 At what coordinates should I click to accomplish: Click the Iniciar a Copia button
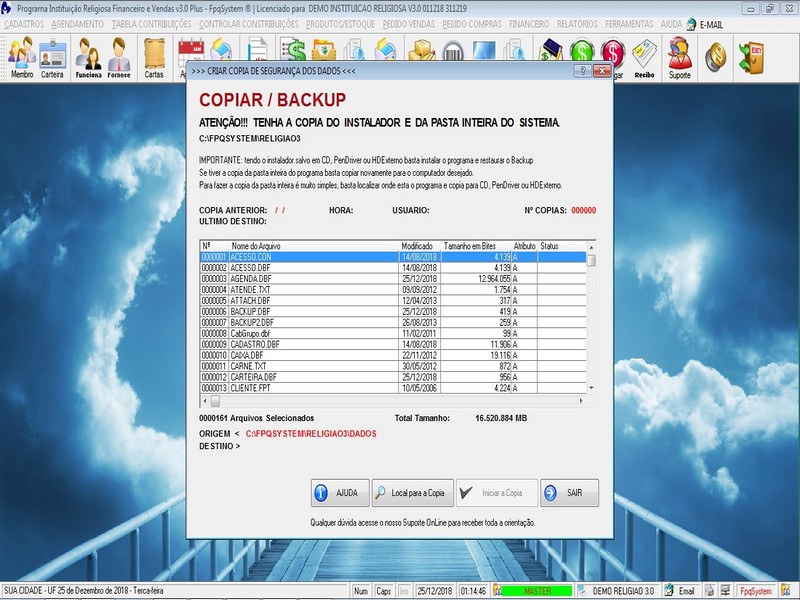click(x=497, y=493)
